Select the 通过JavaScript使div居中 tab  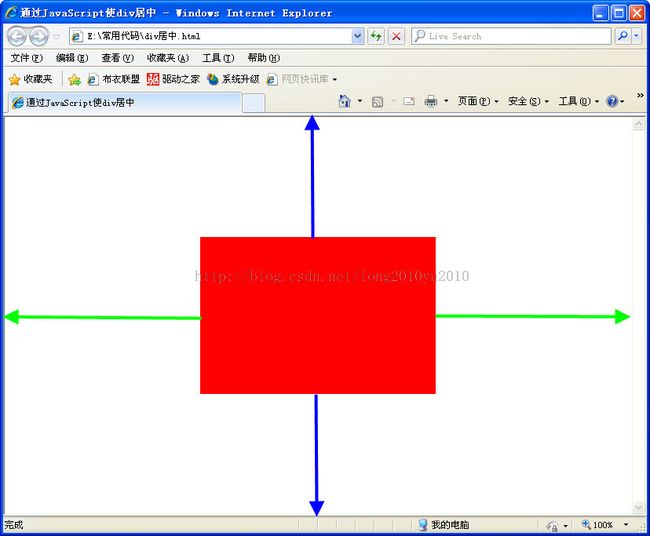pyautogui.click(x=124, y=102)
